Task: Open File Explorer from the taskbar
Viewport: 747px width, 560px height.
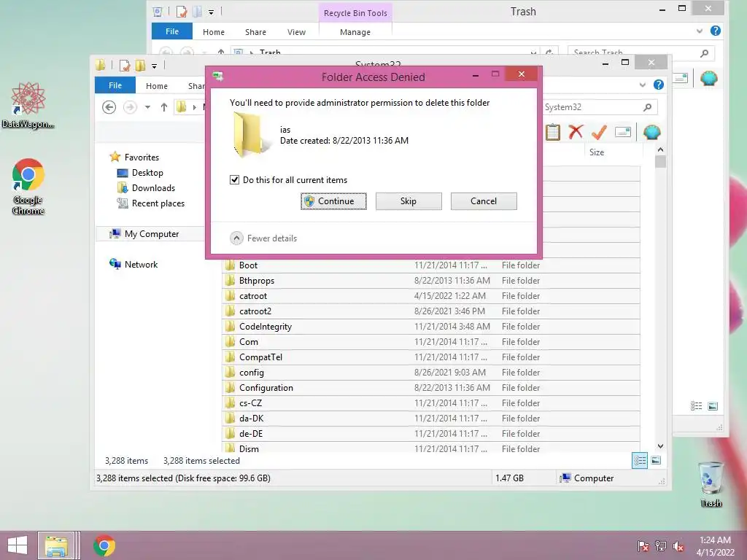Action: (56, 545)
